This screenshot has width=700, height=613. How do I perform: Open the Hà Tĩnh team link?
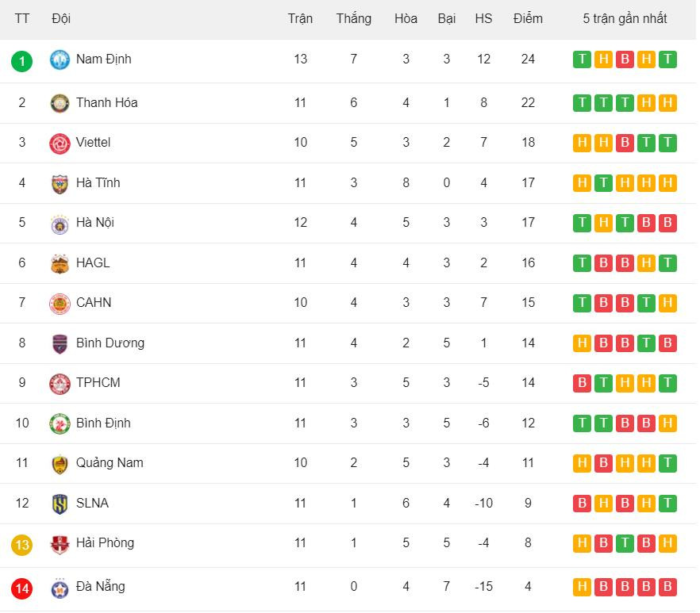(98, 182)
